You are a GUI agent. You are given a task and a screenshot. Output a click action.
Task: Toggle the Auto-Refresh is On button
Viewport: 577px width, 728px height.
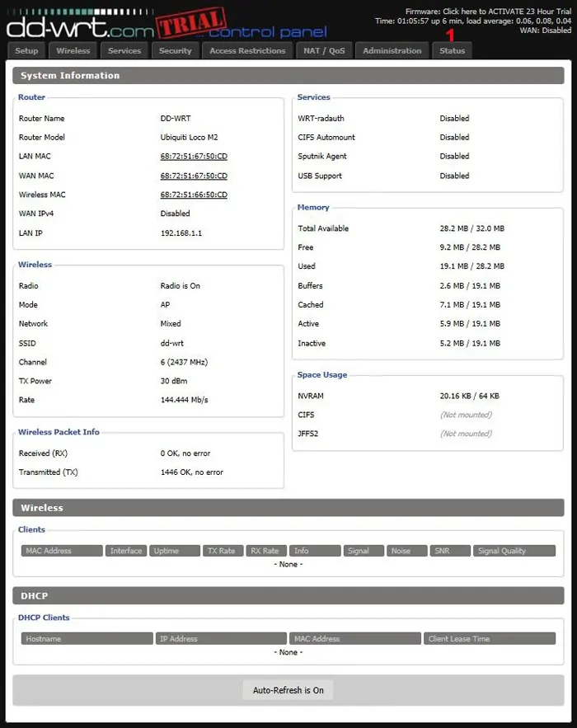(288, 690)
